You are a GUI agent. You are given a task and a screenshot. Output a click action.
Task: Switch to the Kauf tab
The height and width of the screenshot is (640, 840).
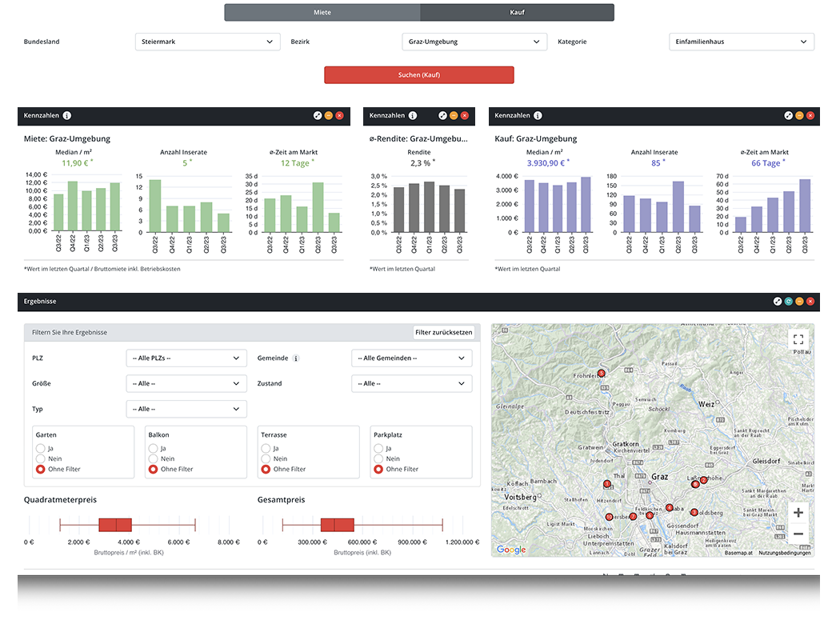[517, 13]
